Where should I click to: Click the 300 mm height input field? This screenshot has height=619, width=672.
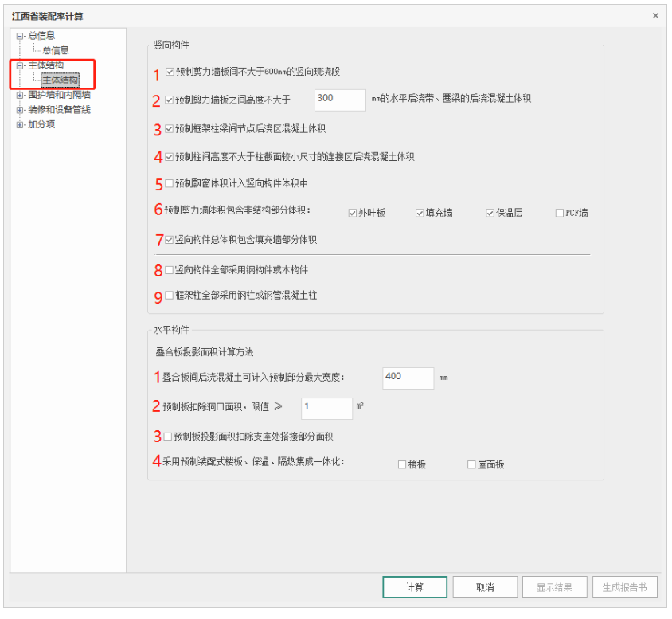340,100
